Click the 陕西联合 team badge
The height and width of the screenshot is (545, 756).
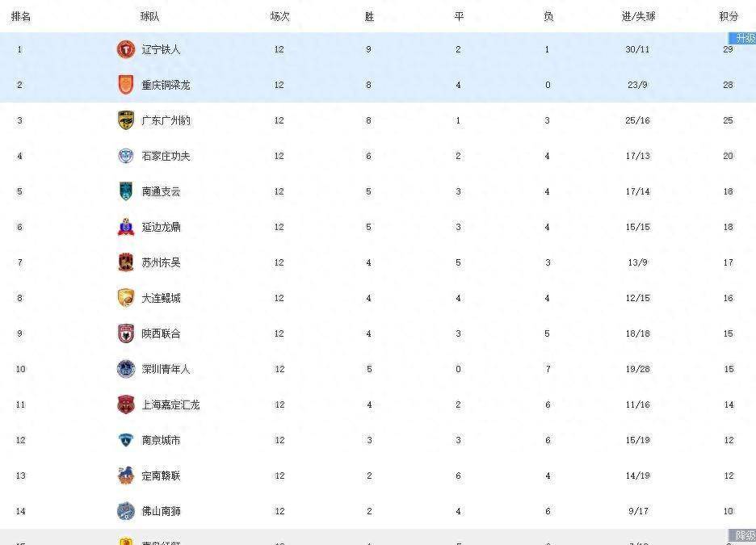coord(125,333)
